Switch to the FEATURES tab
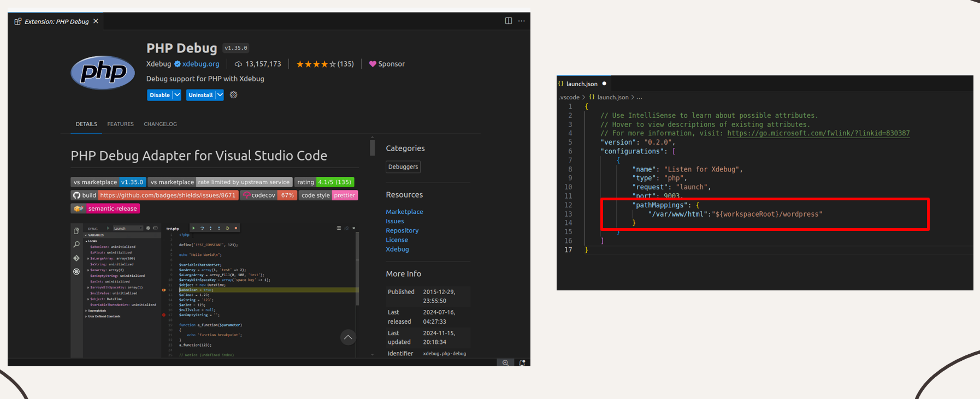This screenshot has height=399, width=980. coord(120,124)
